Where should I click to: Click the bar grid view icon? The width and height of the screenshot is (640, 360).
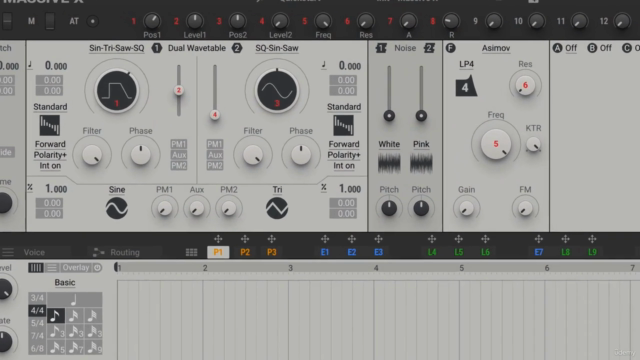pos(36,268)
